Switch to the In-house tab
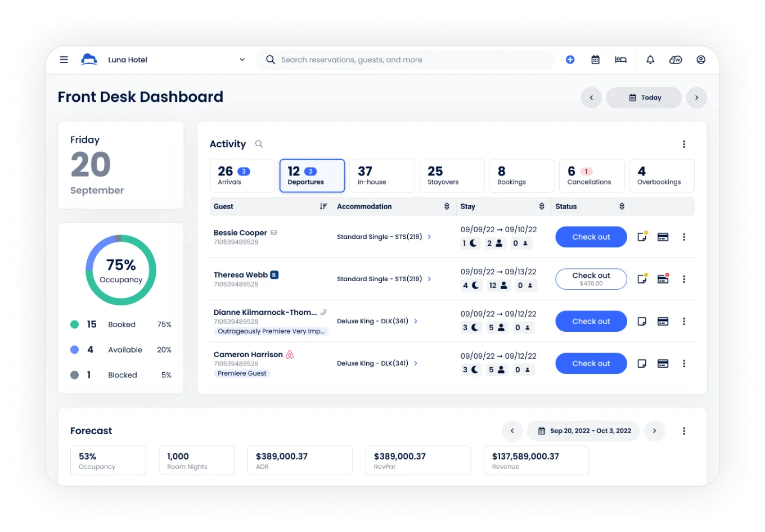This screenshot has width=765, height=532. 382,175
